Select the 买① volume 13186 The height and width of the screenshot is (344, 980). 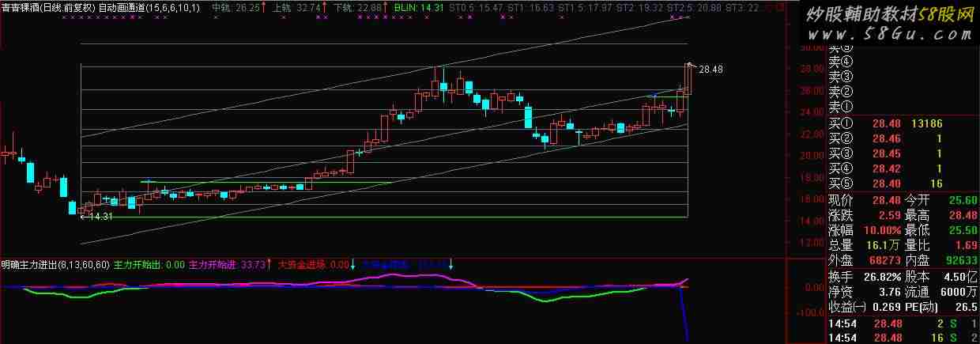[x=928, y=123]
